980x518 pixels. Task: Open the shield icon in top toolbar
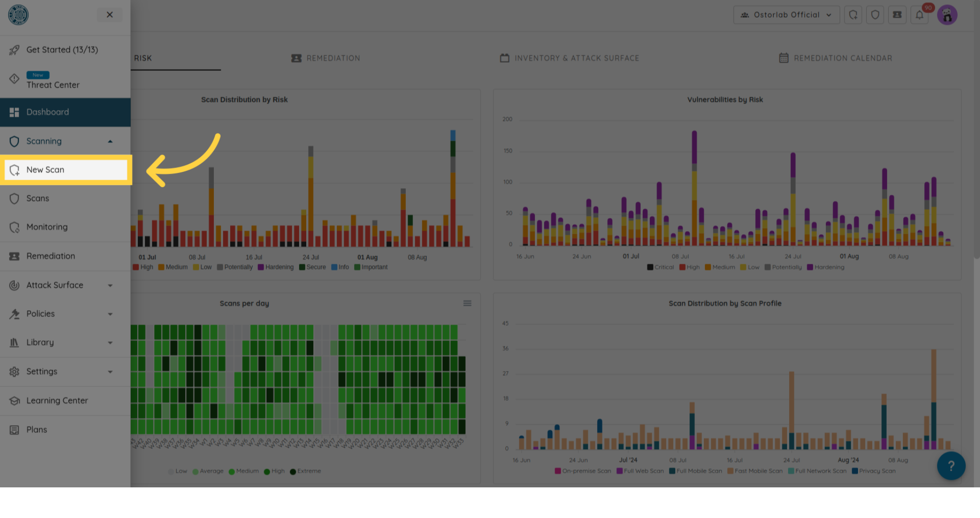click(x=875, y=15)
